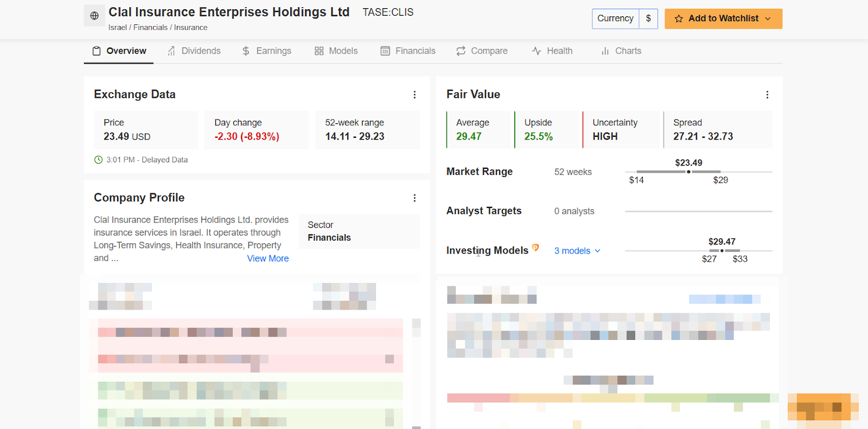Click the Overview clipboard icon
This screenshot has width=868, height=429.
(97, 51)
